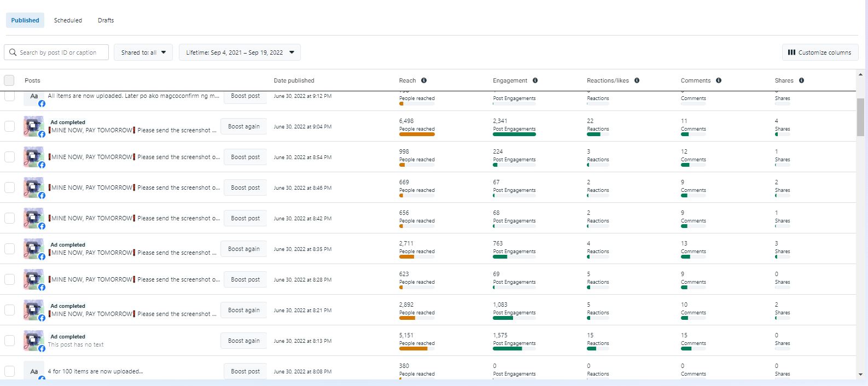This screenshot has width=868, height=386.
Task: Select the post published at 9:04 PM
Action: [x=9, y=126]
